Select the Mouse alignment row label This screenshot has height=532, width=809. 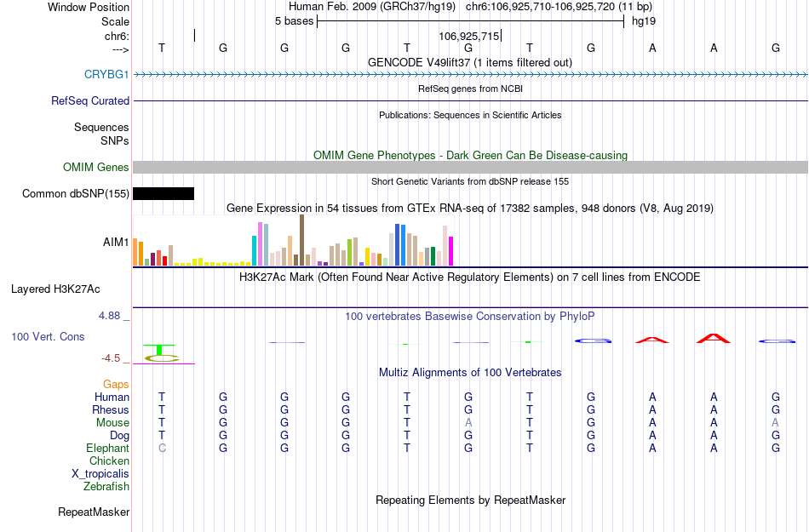[112, 423]
